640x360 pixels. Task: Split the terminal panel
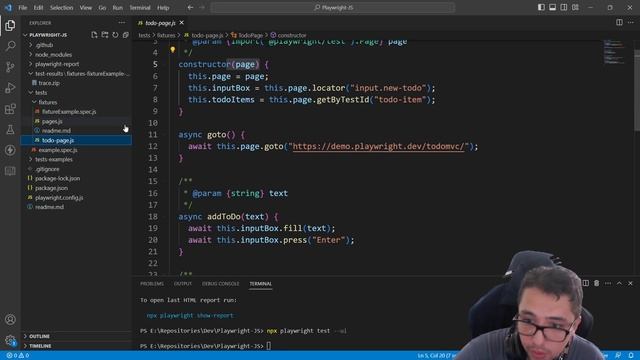click(x=585, y=283)
